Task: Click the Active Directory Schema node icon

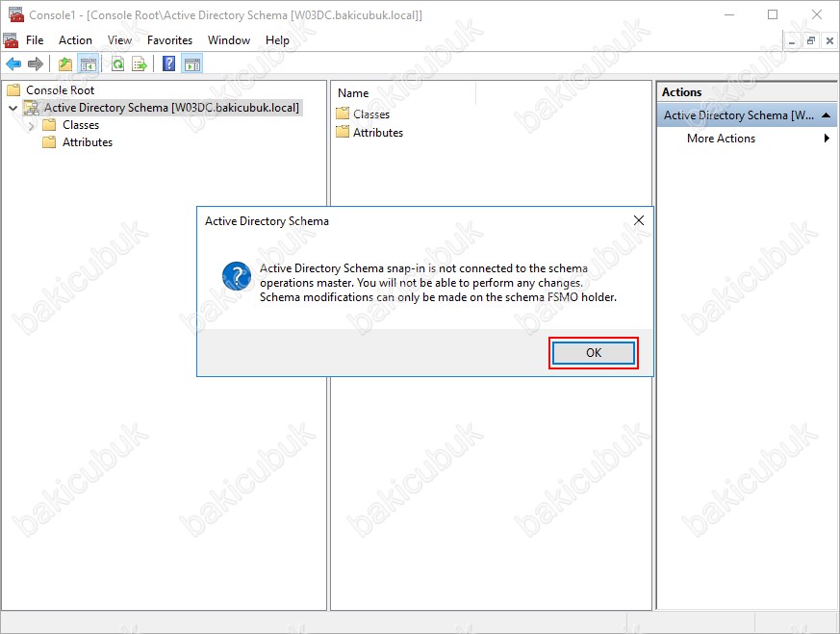Action: [32, 108]
